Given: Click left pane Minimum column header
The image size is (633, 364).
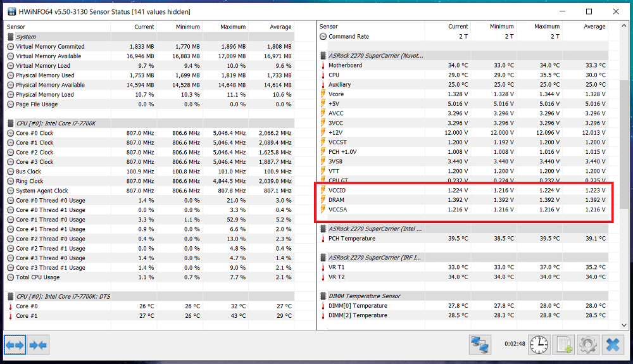Looking at the screenshot, I should point(180,27).
